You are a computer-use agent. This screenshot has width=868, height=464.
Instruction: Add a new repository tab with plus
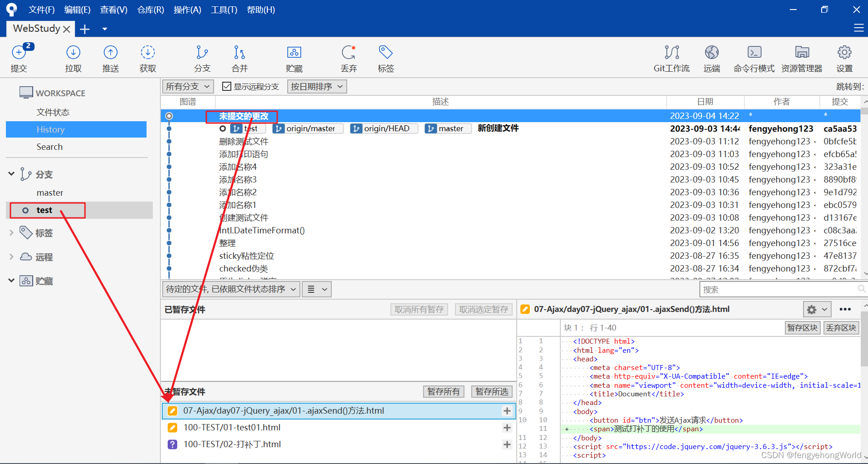tap(85, 29)
